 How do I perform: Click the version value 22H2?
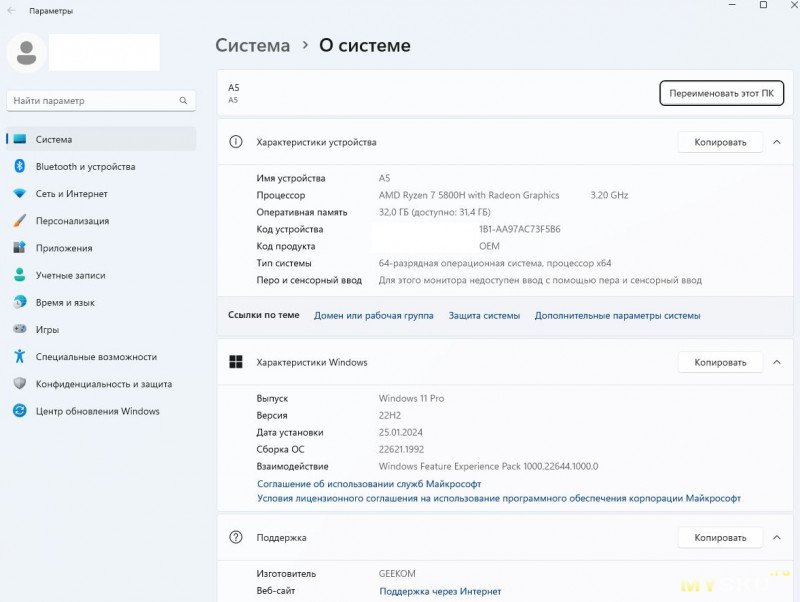tap(390, 415)
